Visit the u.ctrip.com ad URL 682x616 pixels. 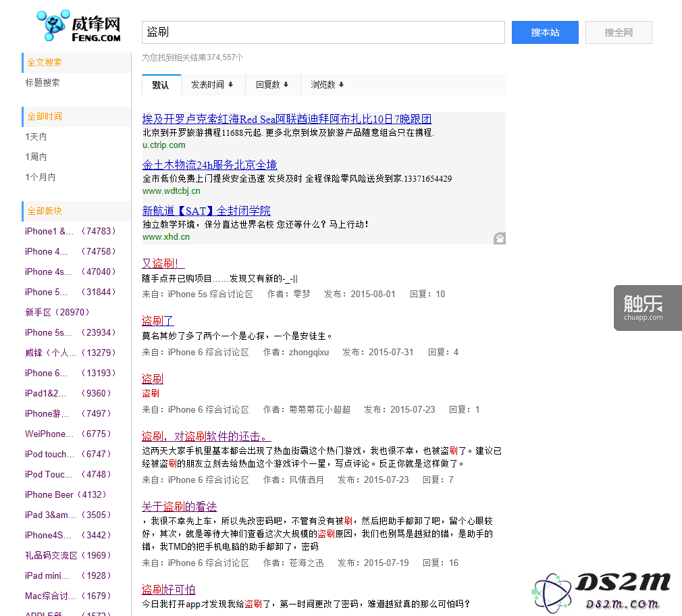164,145
